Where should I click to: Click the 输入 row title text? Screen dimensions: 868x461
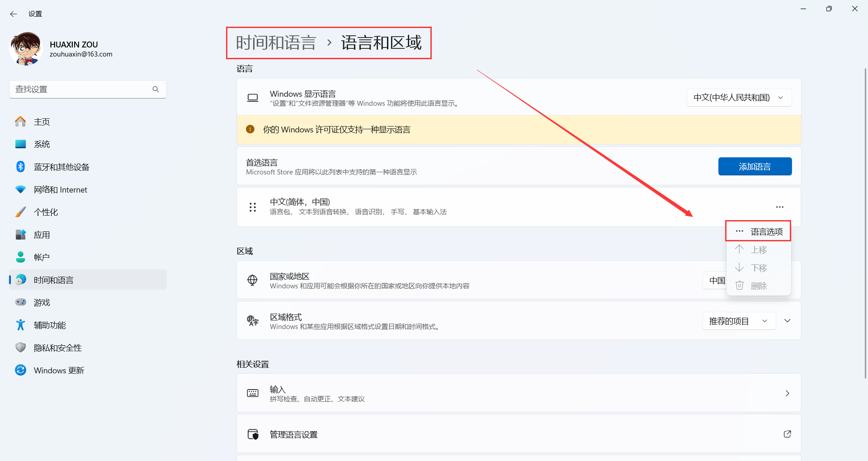[278, 389]
